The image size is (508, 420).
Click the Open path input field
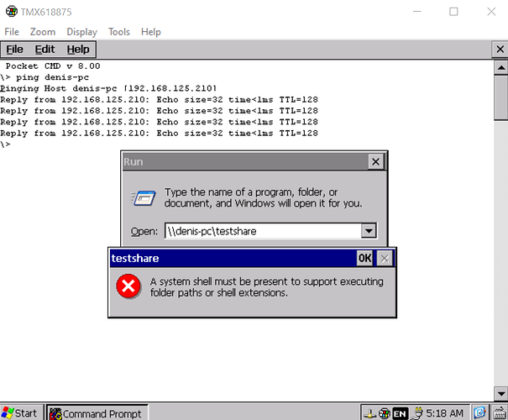[263, 231]
